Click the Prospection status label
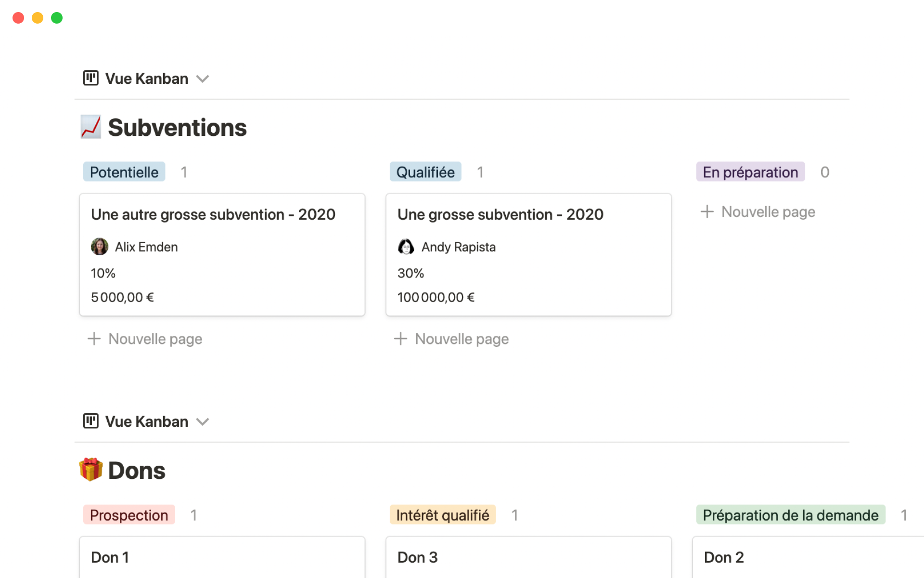Image resolution: width=924 pixels, height=578 pixels. click(128, 515)
